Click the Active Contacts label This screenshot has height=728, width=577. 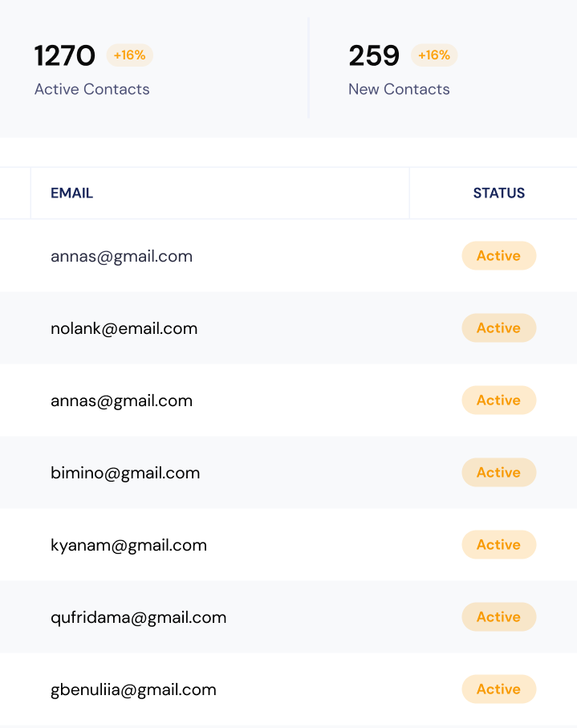pos(91,89)
